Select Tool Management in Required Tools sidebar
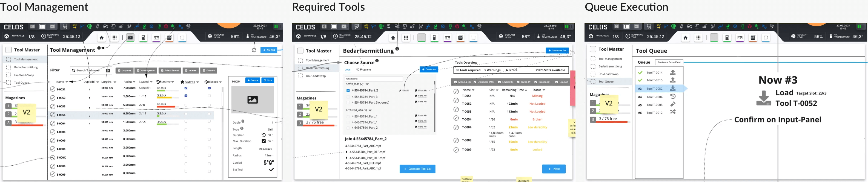This screenshot has height=182, width=868. point(317,61)
